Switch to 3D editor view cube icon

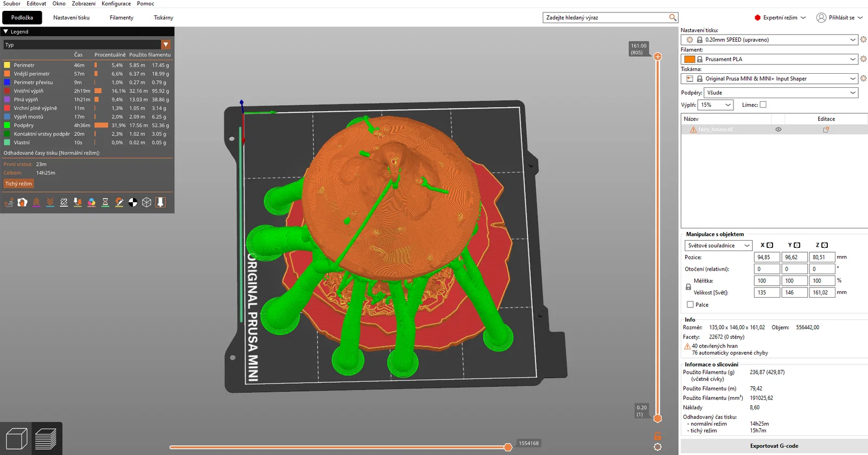pyautogui.click(x=16, y=439)
